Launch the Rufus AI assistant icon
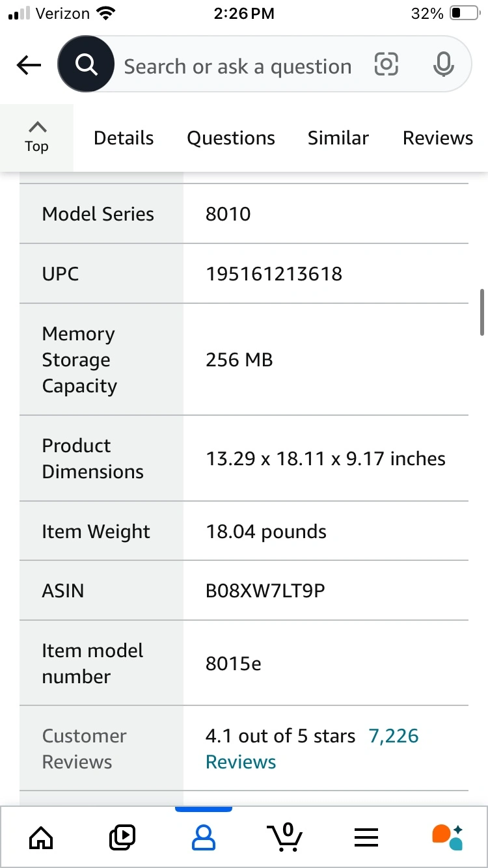Screen dimensions: 488x868 (448, 837)
